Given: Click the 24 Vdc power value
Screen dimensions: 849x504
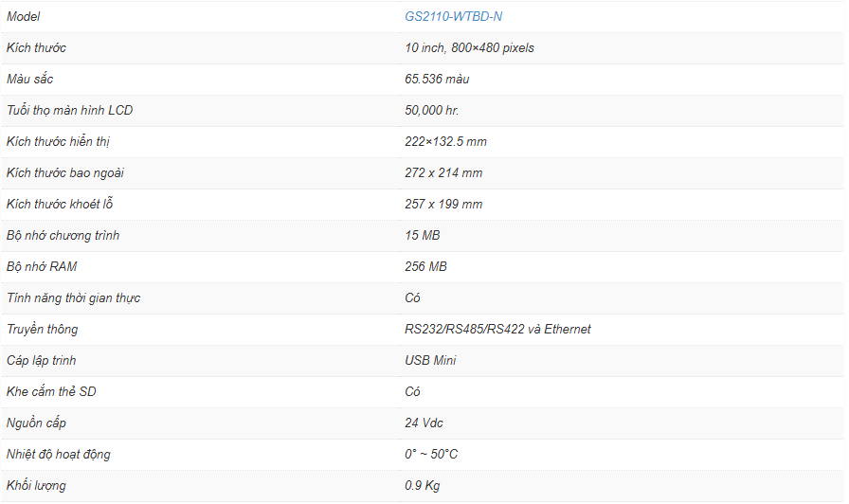Looking at the screenshot, I should point(424,423).
